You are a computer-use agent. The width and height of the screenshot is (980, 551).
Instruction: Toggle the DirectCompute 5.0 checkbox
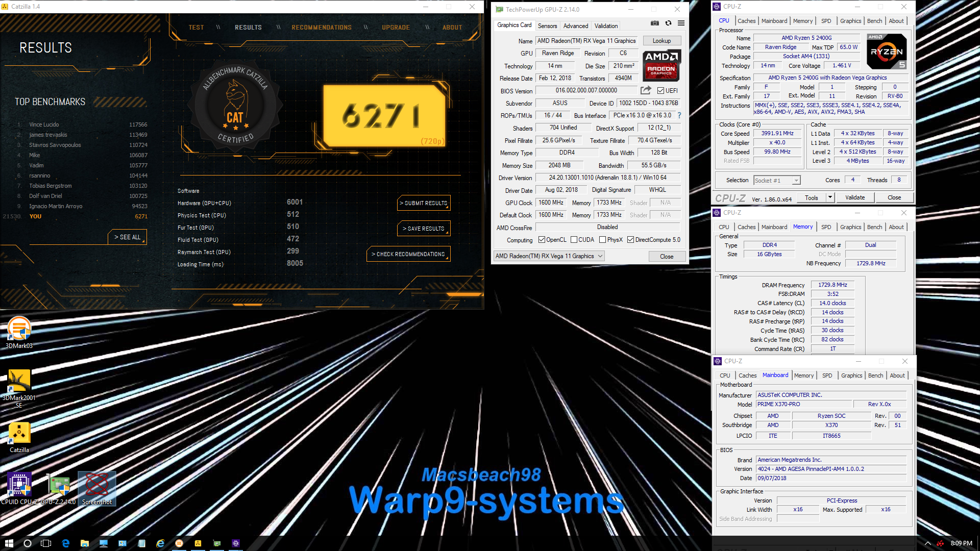[x=630, y=240]
